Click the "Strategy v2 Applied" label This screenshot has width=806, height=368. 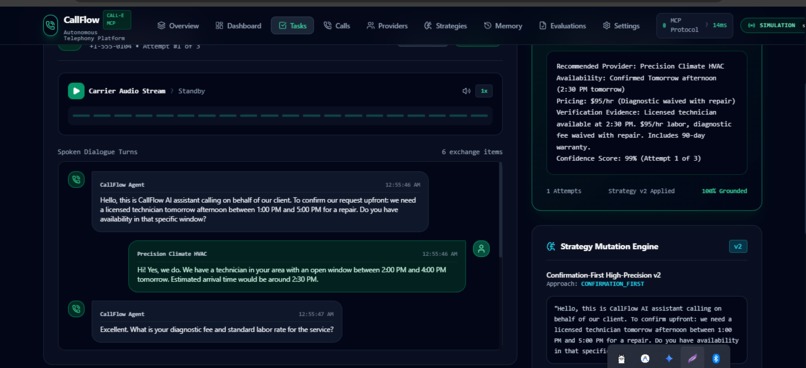tap(642, 191)
